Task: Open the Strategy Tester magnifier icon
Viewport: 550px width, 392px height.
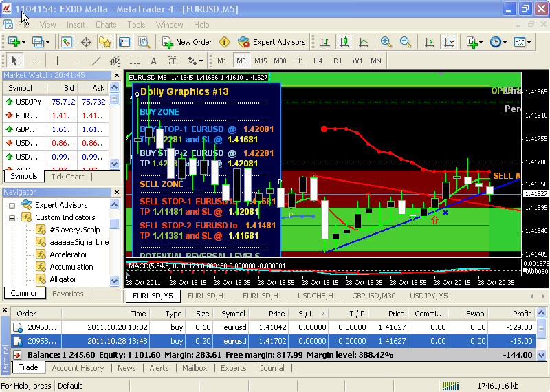Action: pos(144,42)
